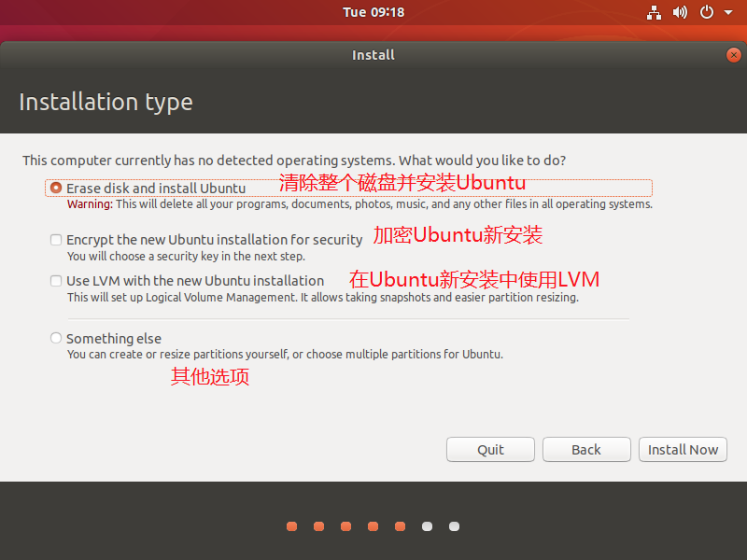Open the volume speaker icon in top bar
This screenshot has width=747, height=560.
[680, 12]
